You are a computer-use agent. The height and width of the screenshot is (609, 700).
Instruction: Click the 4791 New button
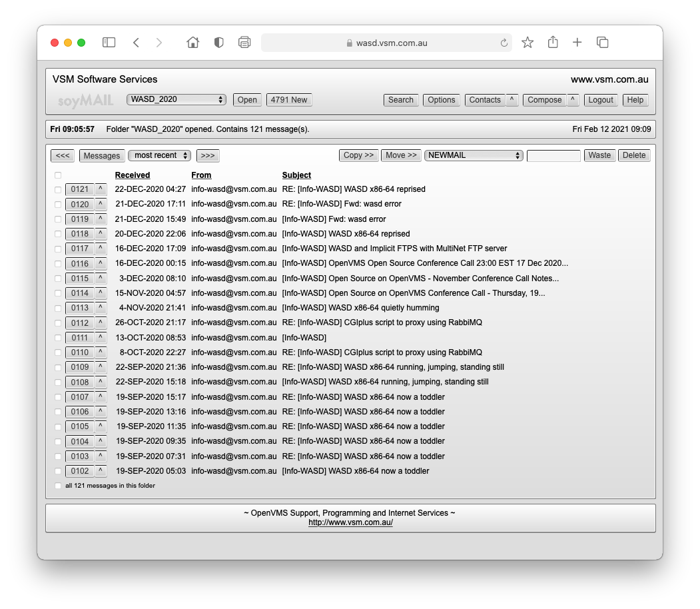click(x=289, y=100)
